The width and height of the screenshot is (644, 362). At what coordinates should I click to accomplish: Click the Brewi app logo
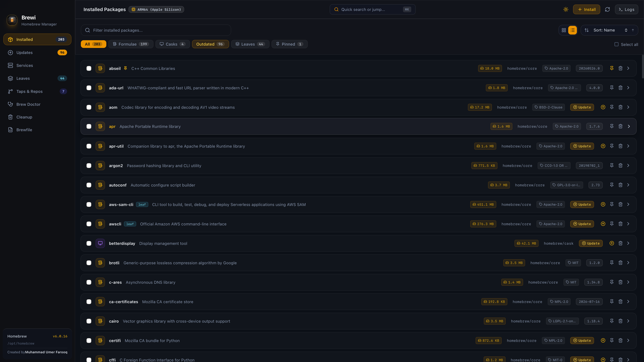[12, 20]
